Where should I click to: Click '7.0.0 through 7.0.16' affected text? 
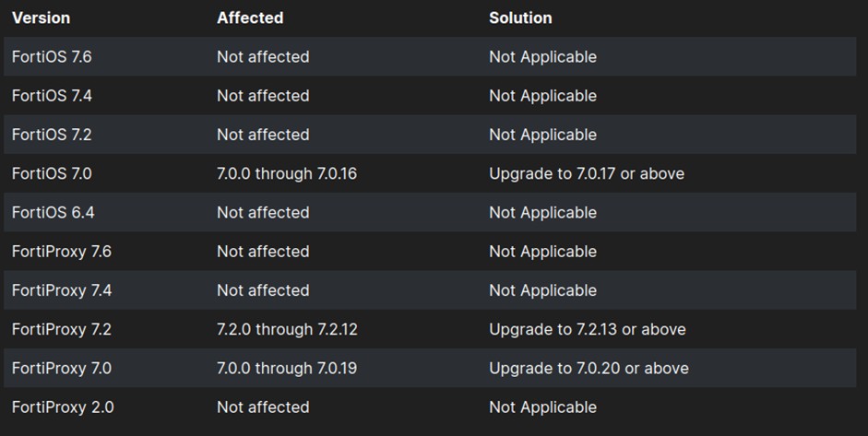287,173
